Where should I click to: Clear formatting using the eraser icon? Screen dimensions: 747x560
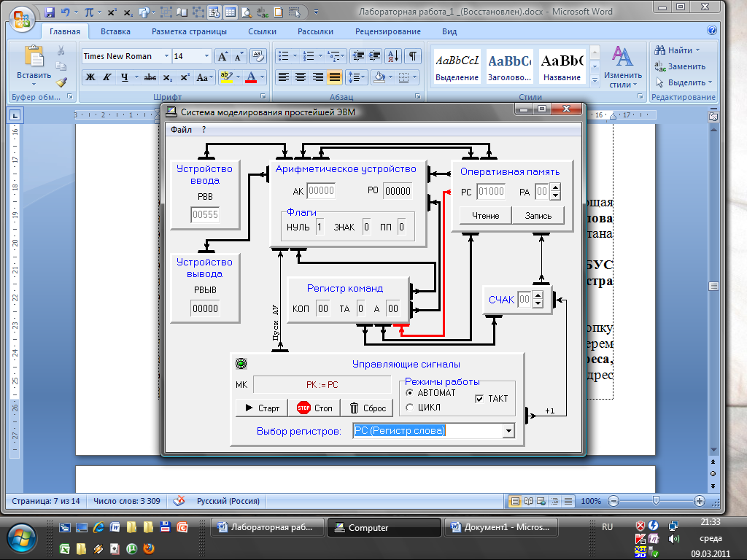(x=258, y=57)
